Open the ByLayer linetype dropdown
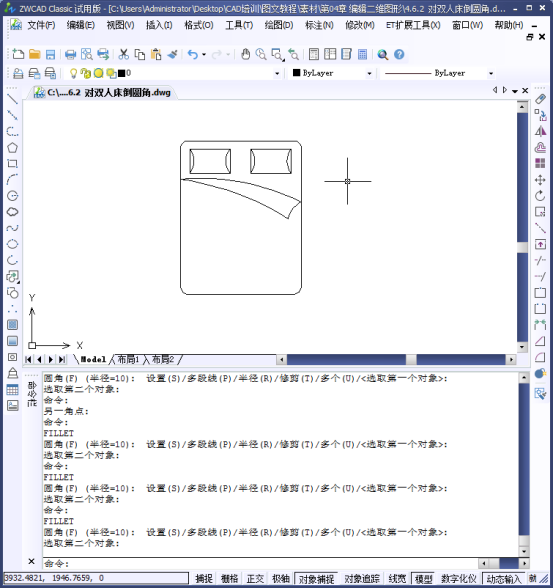The height and width of the screenshot is (588, 554). pyautogui.click(x=491, y=74)
